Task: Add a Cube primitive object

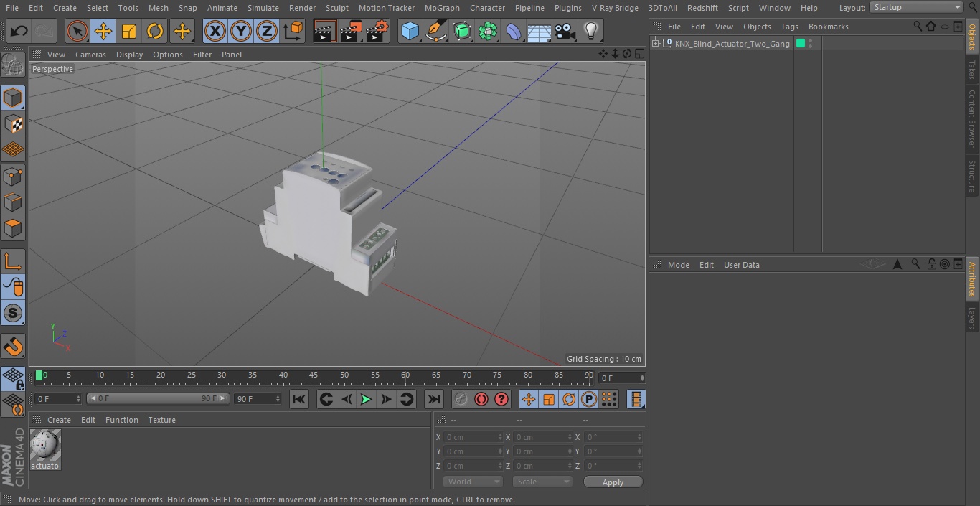Action: click(x=410, y=31)
